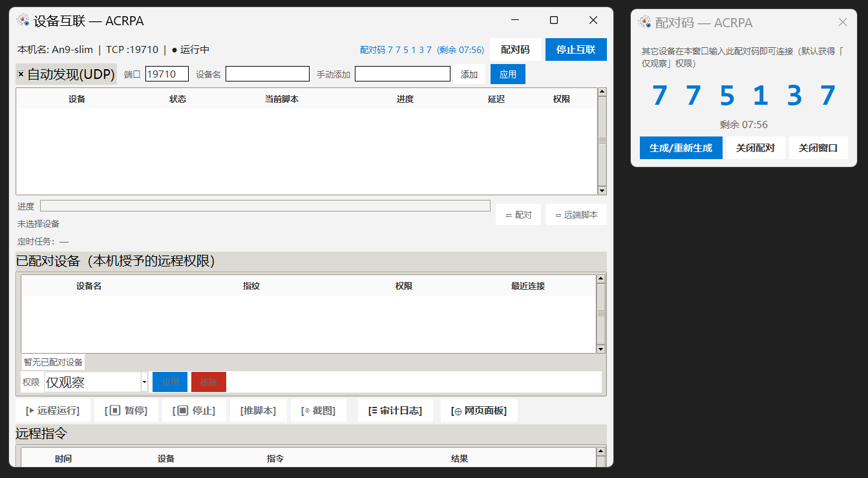Screen dimensions: 868x478
Task: Click the 应用 button in the 权限 row
Action: 170,382
